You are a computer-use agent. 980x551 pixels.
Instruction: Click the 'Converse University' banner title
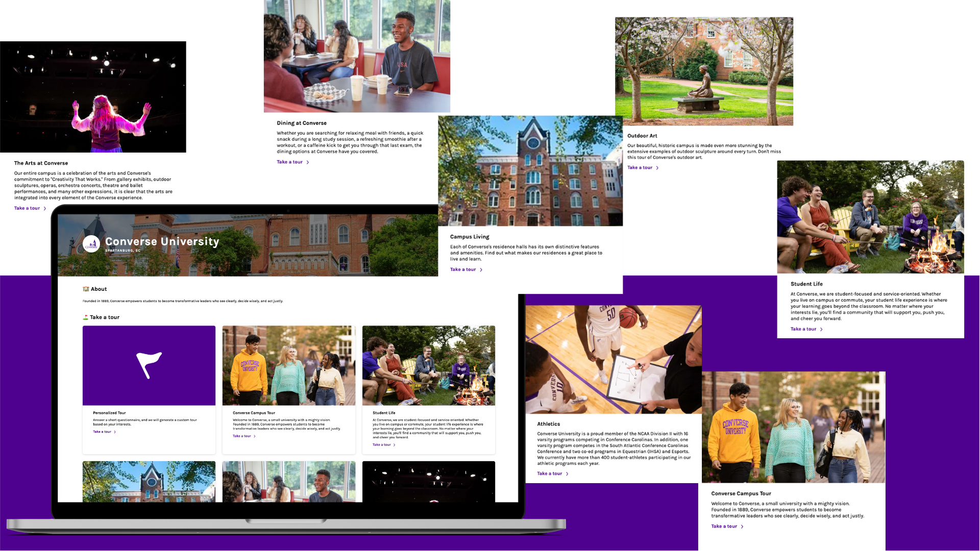click(162, 242)
